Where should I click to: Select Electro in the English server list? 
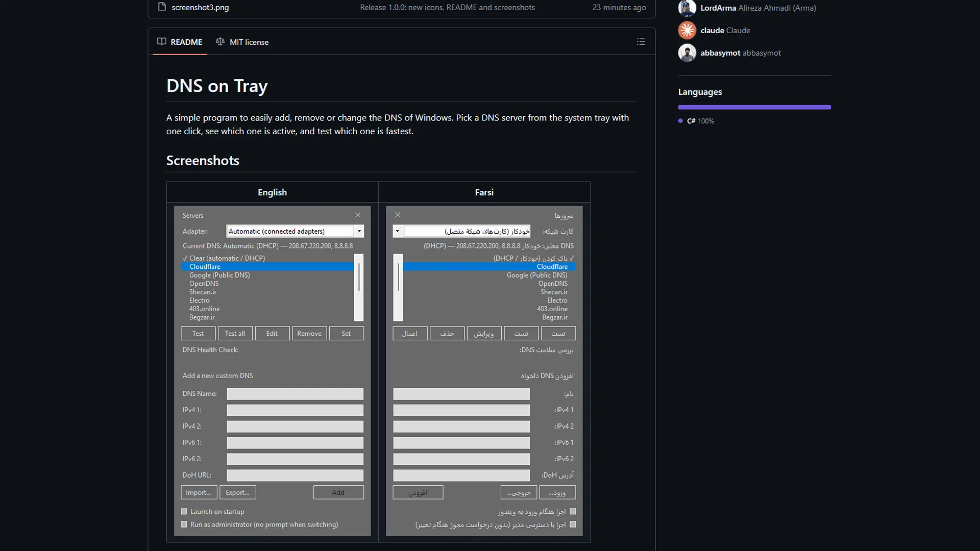(267, 300)
